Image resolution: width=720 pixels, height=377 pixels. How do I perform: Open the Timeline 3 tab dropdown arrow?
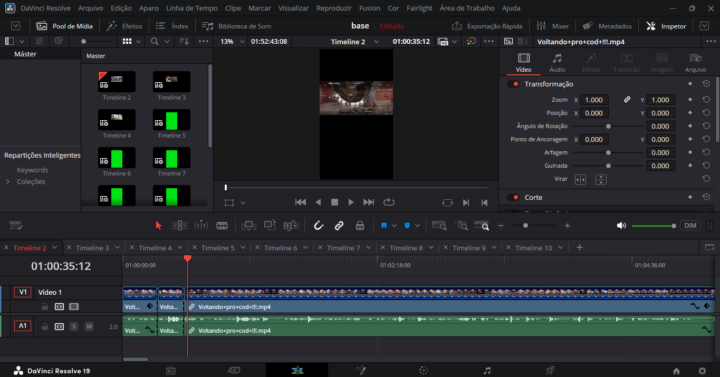click(117, 248)
